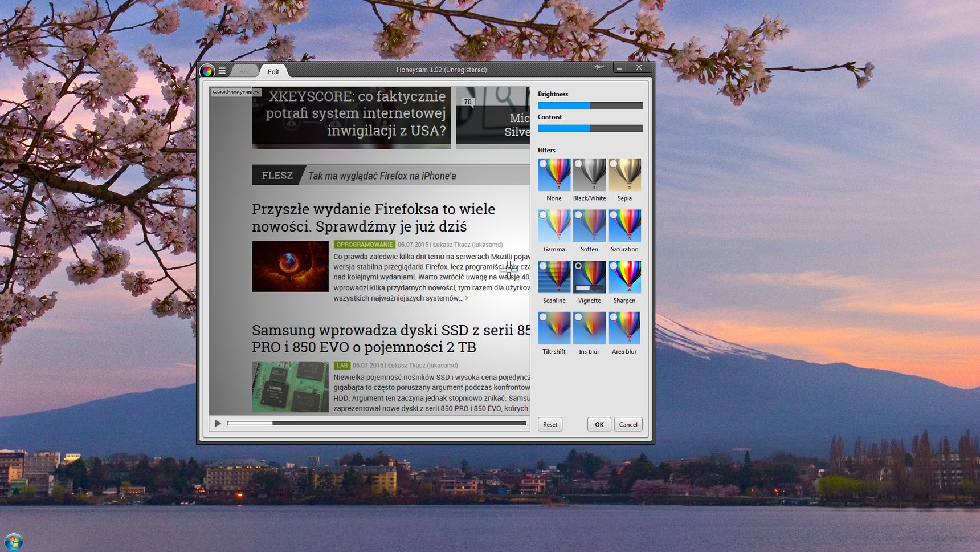Click the Contrast label
The image size is (980, 552).
pyautogui.click(x=550, y=117)
